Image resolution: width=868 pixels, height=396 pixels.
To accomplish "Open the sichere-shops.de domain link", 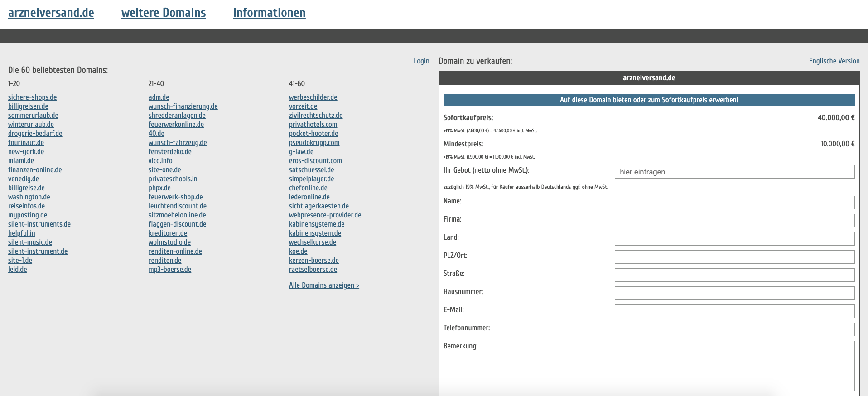I will [32, 97].
